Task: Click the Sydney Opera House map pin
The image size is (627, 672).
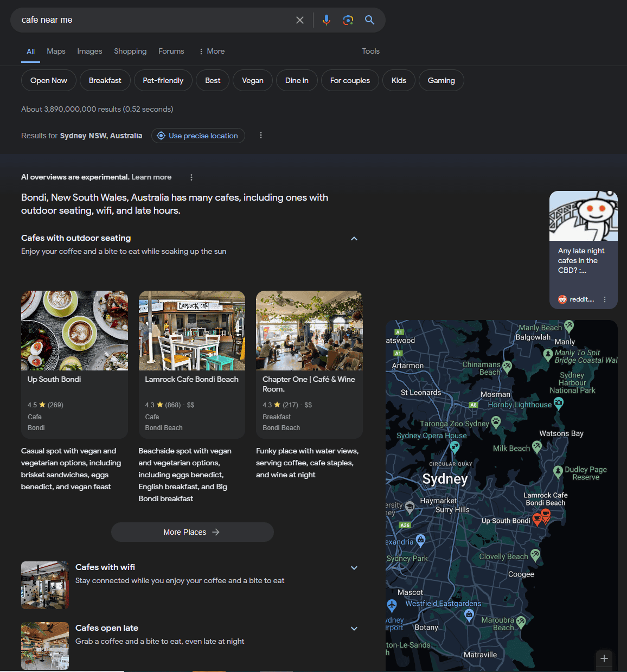Action: [455, 447]
